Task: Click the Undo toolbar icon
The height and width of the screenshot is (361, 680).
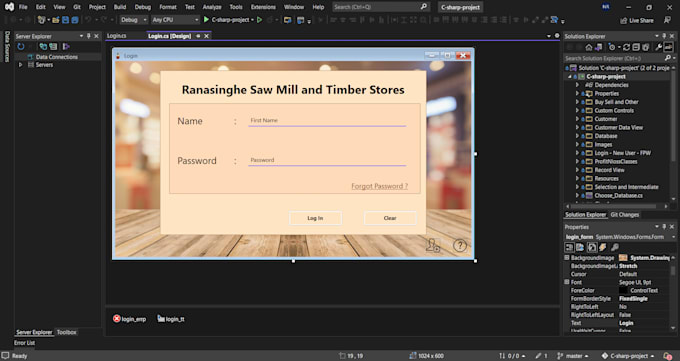Action: tap(88, 20)
